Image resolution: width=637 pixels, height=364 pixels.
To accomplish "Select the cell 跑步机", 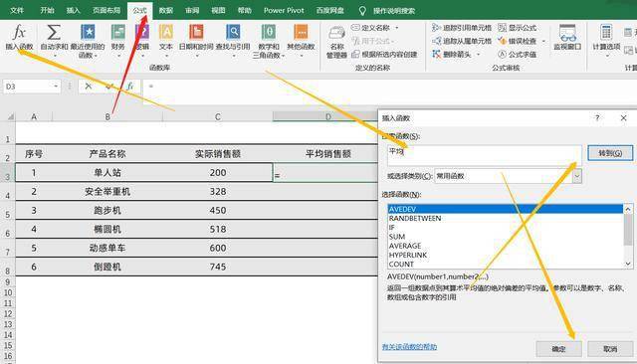I will 107,210.
